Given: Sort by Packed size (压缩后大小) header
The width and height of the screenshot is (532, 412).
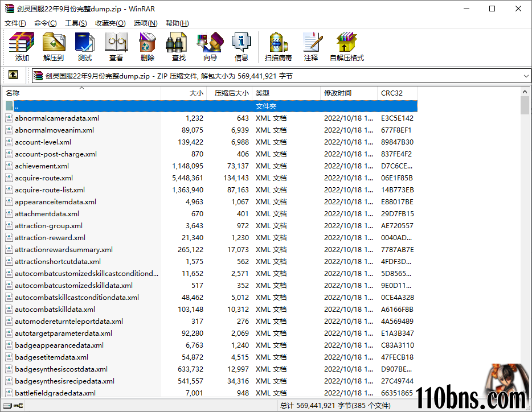Looking at the screenshot, I should pyautogui.click(x=229, y=93).
